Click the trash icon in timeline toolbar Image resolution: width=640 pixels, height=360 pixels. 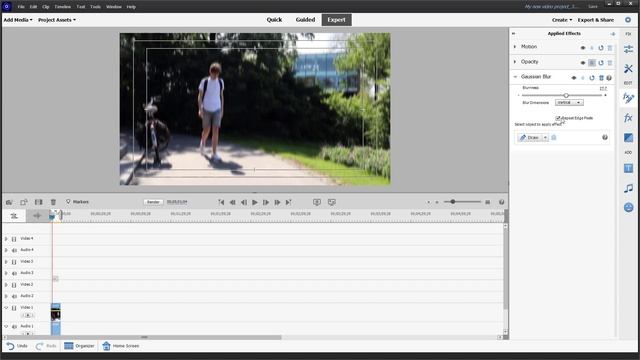point(53,202)
